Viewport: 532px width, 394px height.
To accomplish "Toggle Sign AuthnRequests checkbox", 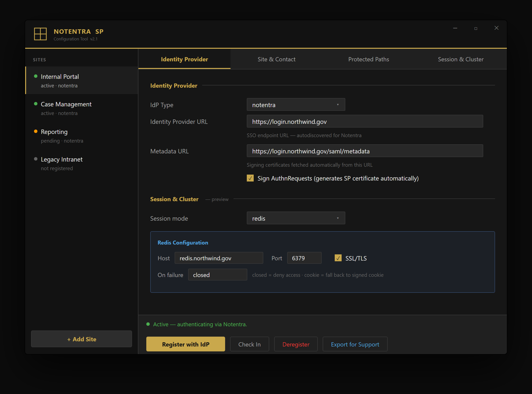I will tap(250, 178).
